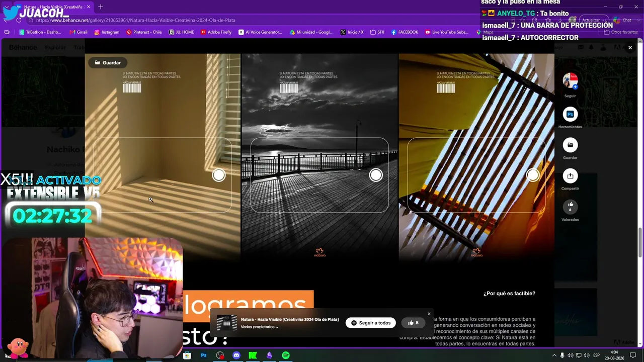Image resolution: width=644 pixels, height=362 pixels.
Task: Open the orange striped shadow image
Action: [476, 157]
